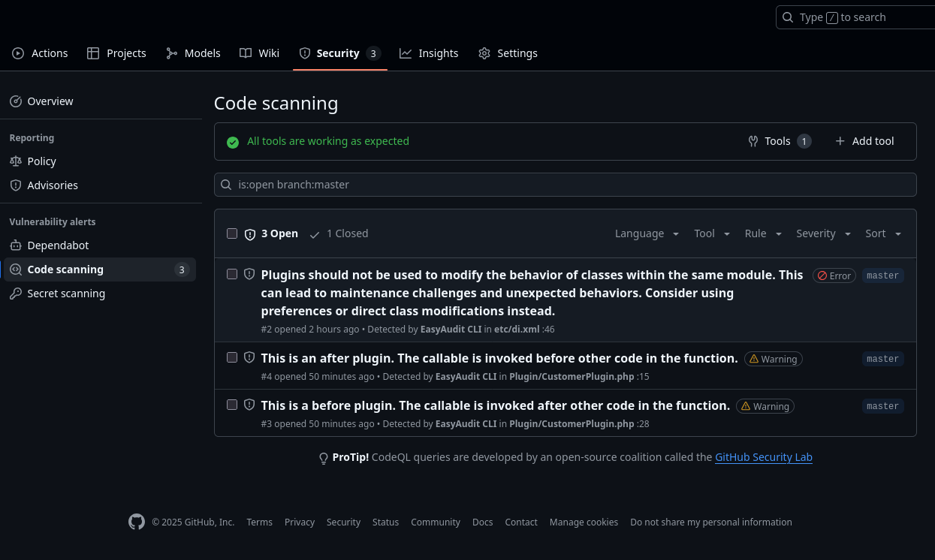Click the Policy scales icon
The width and height of the screenshot is (935, 560).
16,161
